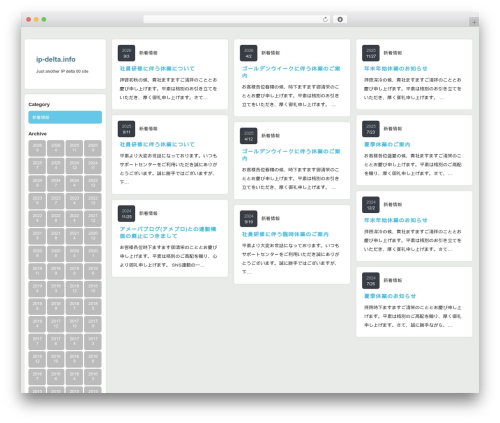This screenshot has width=500, height=423.
Task: Click the Archive heading in sidebar
Action: pos(37,134)
